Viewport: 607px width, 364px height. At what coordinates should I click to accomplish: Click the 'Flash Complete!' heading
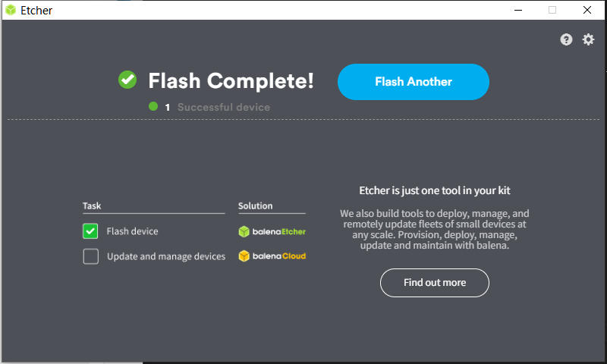(x=231, y=81)
